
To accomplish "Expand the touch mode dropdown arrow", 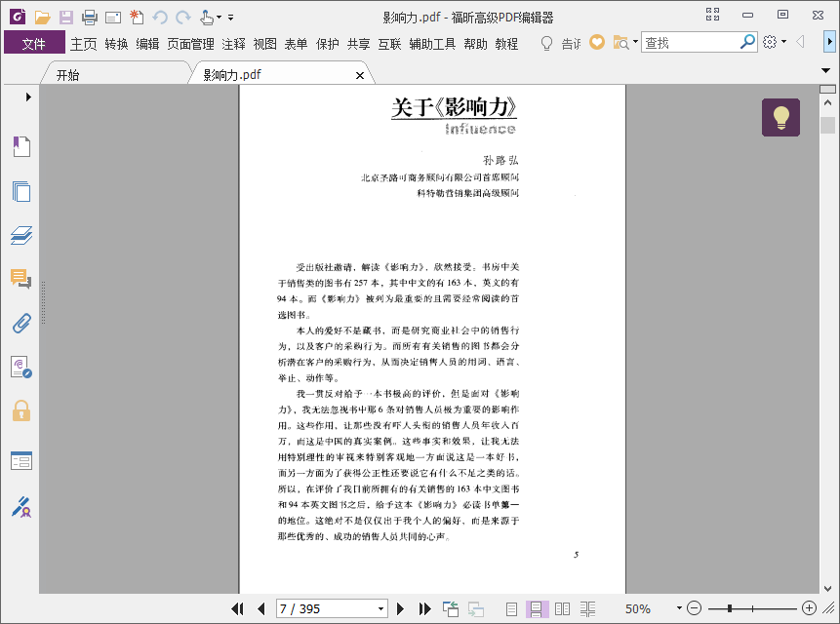I will 220,18.
